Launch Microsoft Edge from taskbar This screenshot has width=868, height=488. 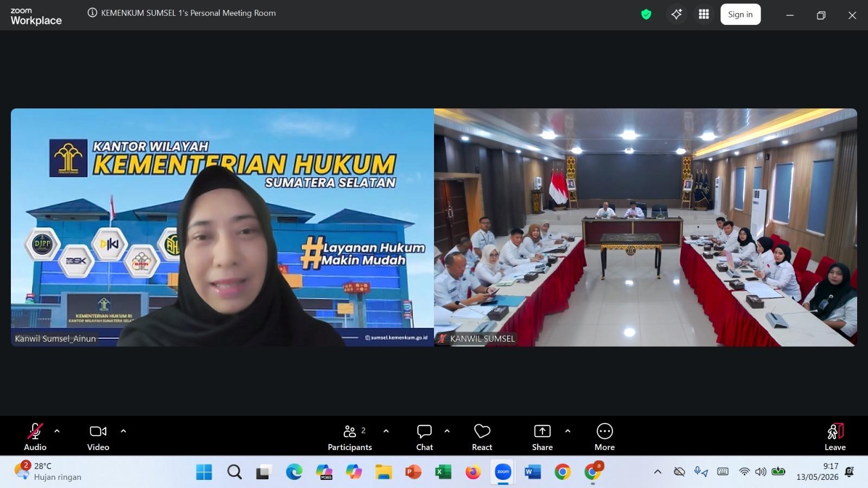tap(294, 472)
